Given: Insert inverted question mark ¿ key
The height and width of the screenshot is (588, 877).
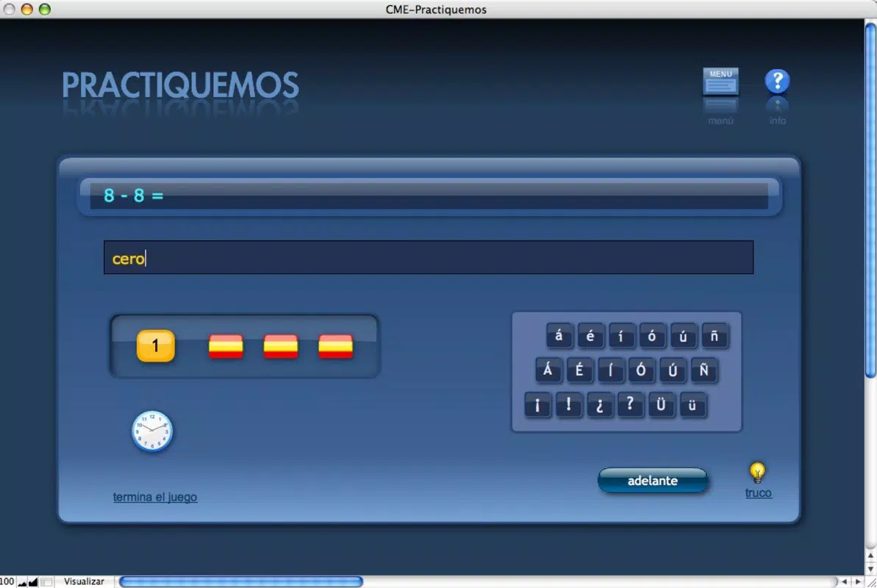Looking at the screenshot, I should (x=600, y=404).
